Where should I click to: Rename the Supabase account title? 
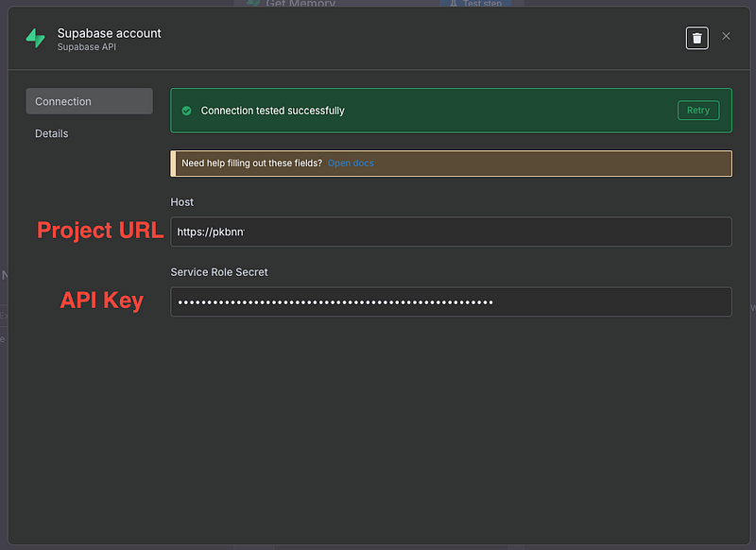(x=109, y=33)
